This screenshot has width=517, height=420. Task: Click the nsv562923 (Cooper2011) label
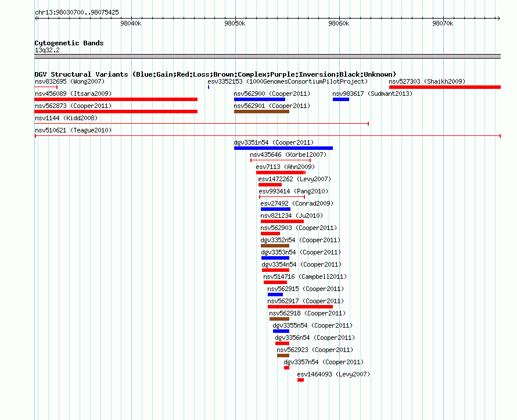315,350
